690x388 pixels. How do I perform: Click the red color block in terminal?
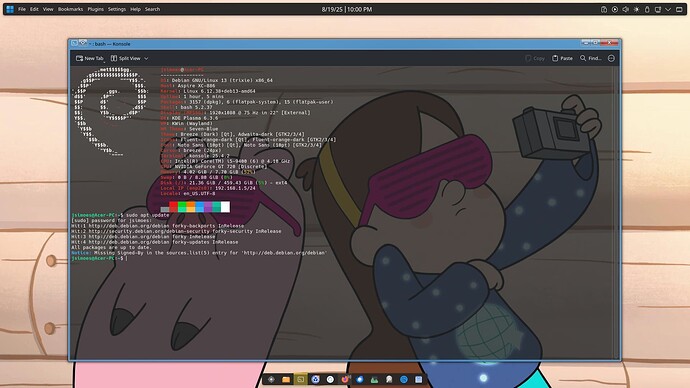(173, 207)
